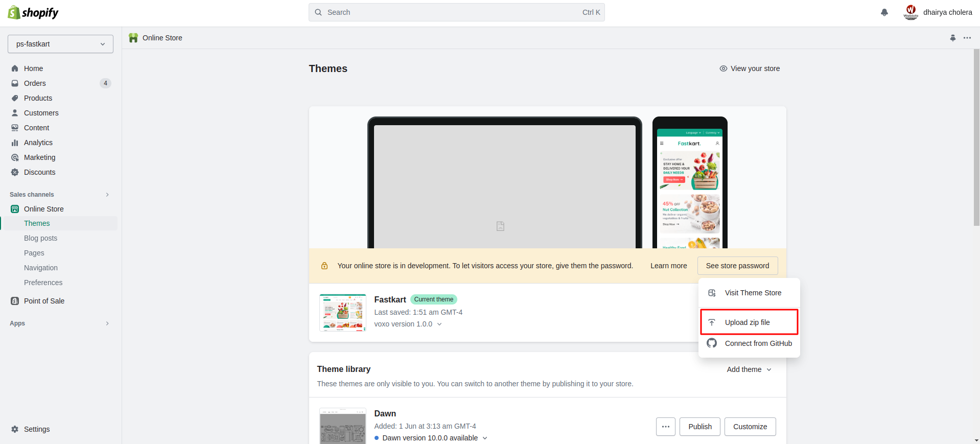Open Analytics from the sidebar icon

click(15, 143)
